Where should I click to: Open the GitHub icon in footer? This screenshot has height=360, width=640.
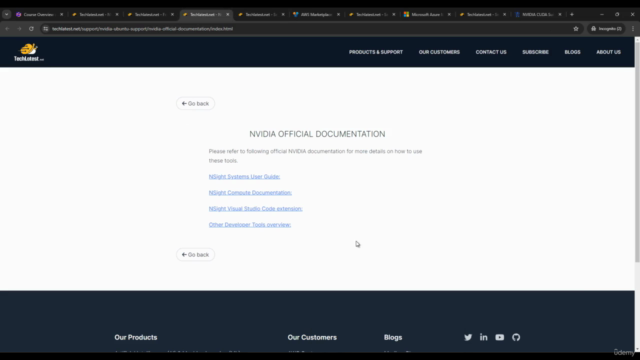click(x=516, y=337)
